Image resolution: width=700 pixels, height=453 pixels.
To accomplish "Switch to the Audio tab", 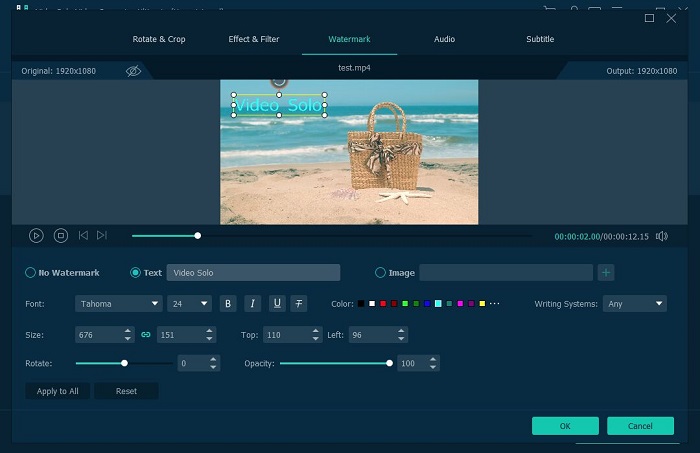I will point(444,39).
